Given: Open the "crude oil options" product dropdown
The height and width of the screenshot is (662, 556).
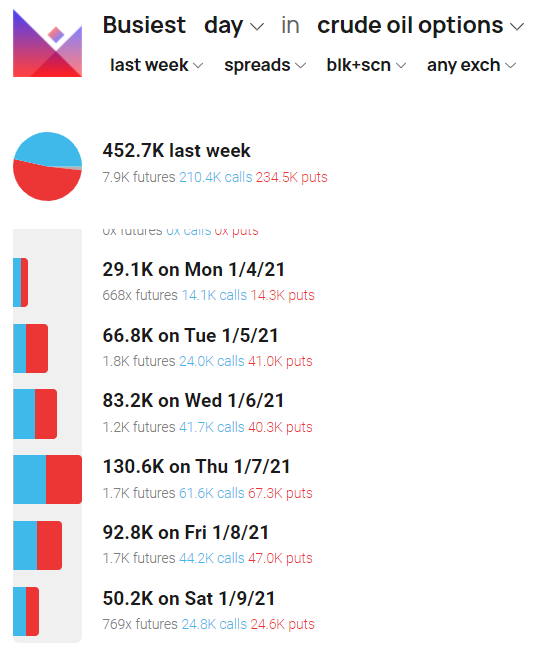Looking at the screenshot, I should click(420, 25).
